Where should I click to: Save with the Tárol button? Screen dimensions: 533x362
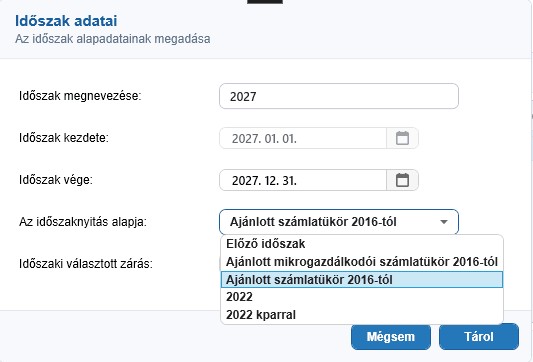tap(479, 337)
